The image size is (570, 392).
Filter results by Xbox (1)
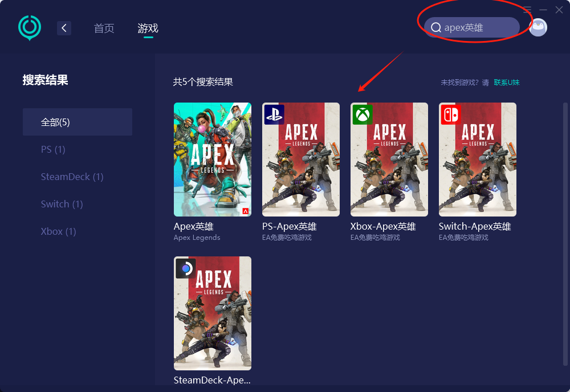click(x=58, y=231)
